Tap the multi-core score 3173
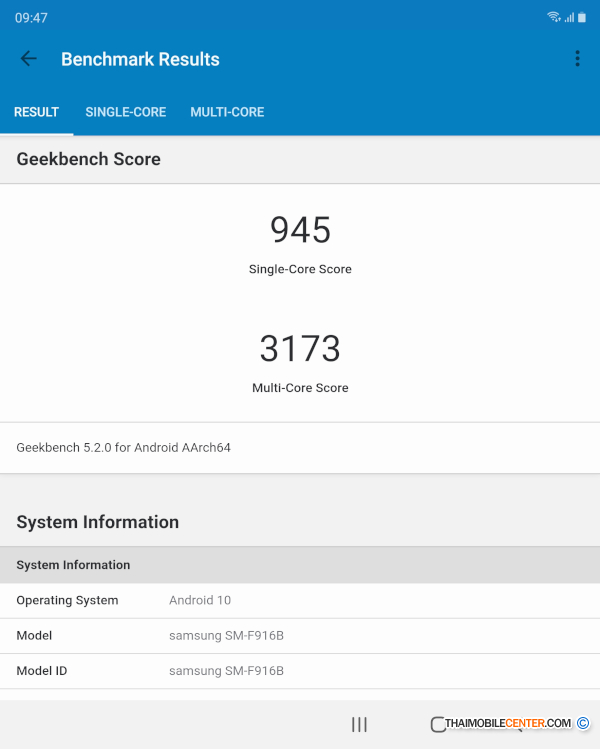The height and width of the screenshot is (749, 600). pos(300,348)
